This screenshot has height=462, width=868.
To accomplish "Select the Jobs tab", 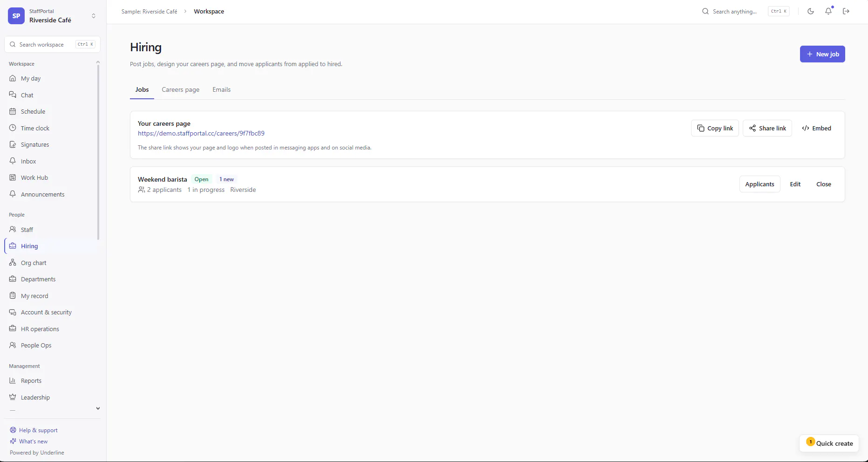I will 142,89.
